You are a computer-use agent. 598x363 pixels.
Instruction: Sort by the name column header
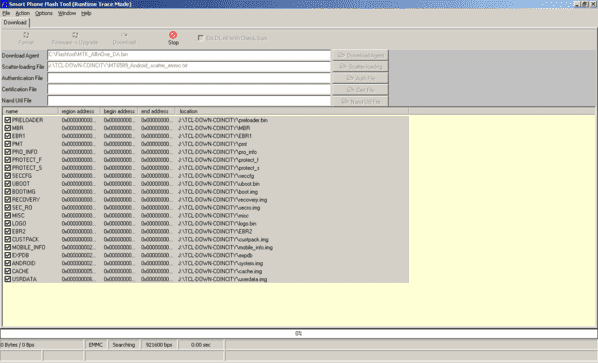click(31, 111)
